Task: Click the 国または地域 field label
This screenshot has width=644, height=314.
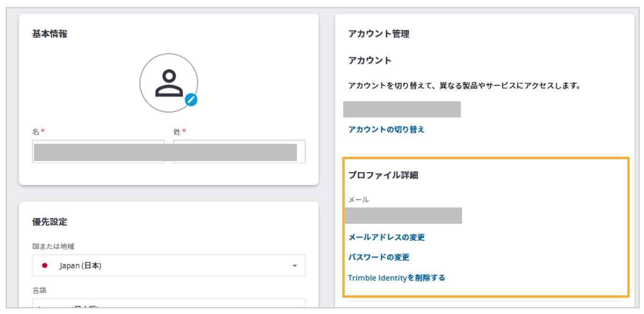Action: pyautogui.click(x=53, y=247)
